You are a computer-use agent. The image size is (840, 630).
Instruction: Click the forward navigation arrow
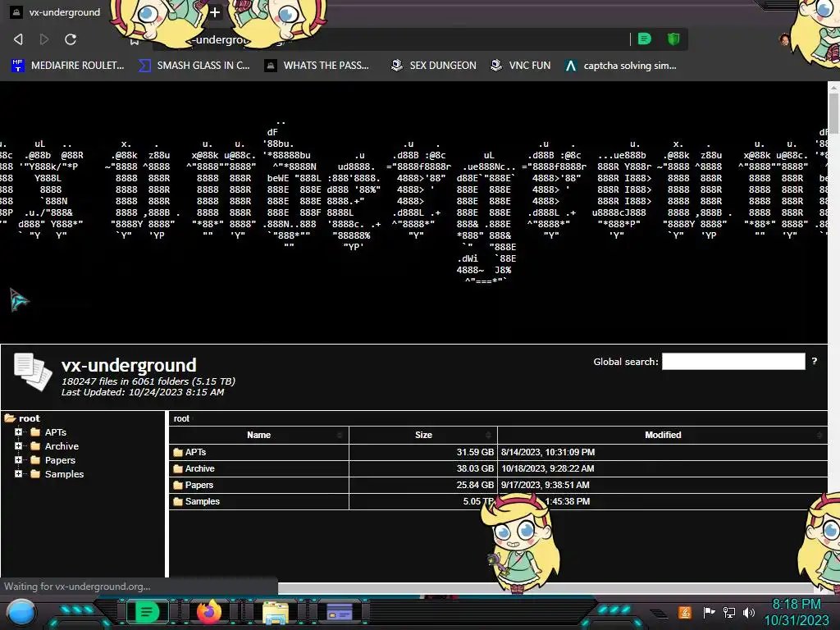[44, 39]
